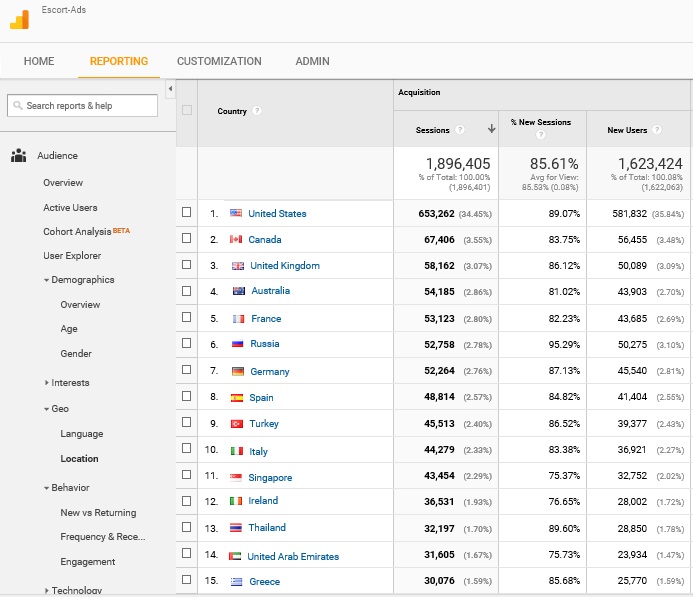Click the Google Analytics logo icon
Screen dimensions: 693x597
(19, 20)
